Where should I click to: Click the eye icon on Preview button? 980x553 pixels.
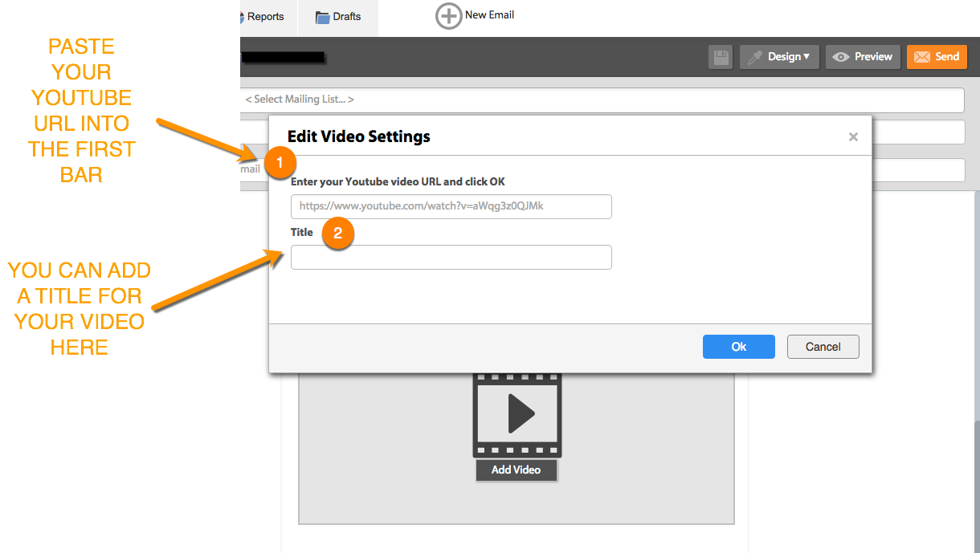tap(841, 57)
